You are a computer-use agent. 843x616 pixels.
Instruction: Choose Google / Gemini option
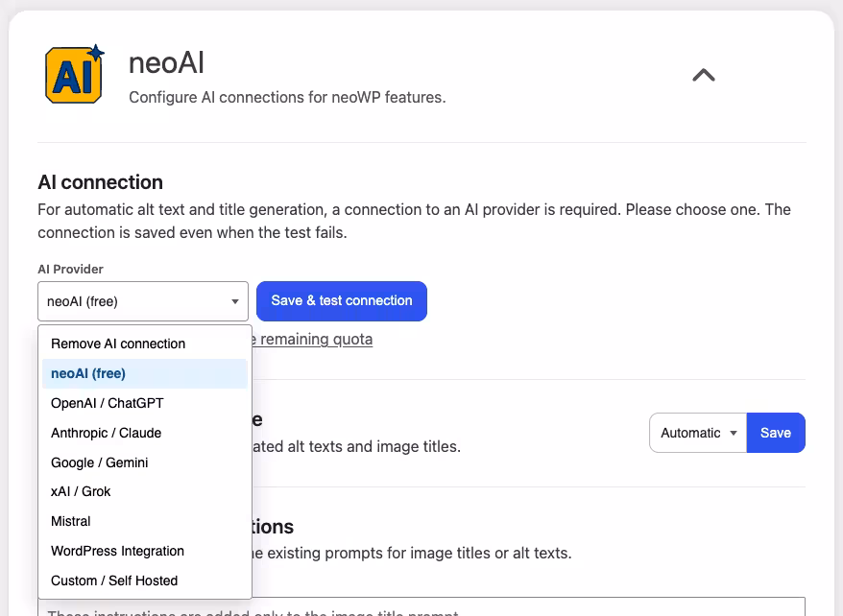145,462
